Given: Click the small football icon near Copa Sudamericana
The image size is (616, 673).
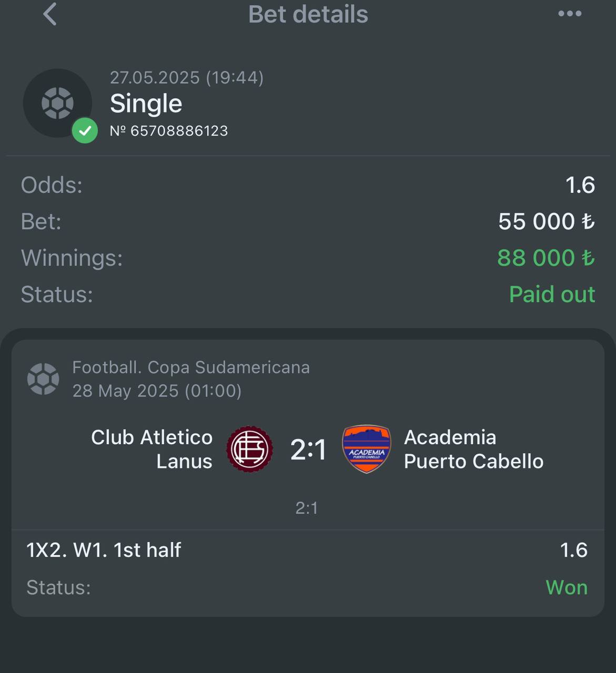Looking at the screenshot, I should coord(43,379).
